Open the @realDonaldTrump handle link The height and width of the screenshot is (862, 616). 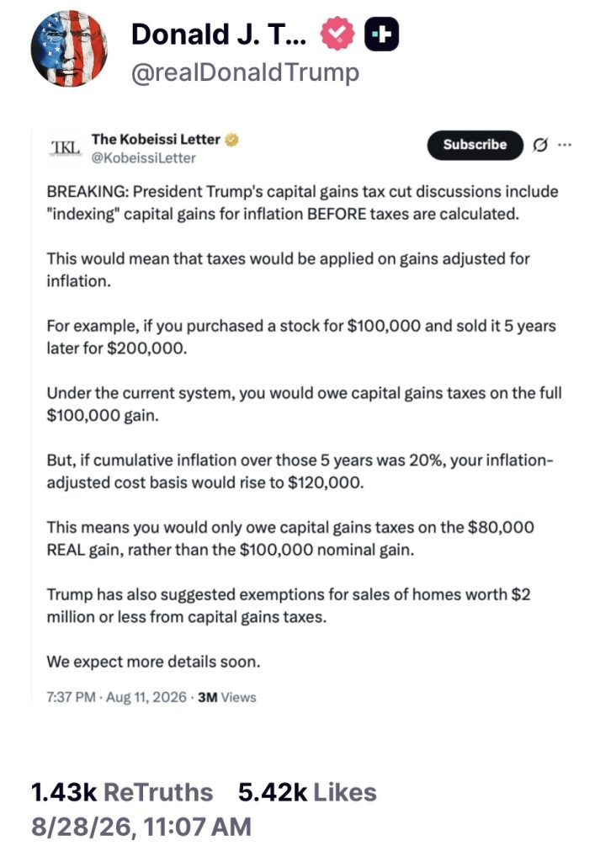(x=245, y=72)
